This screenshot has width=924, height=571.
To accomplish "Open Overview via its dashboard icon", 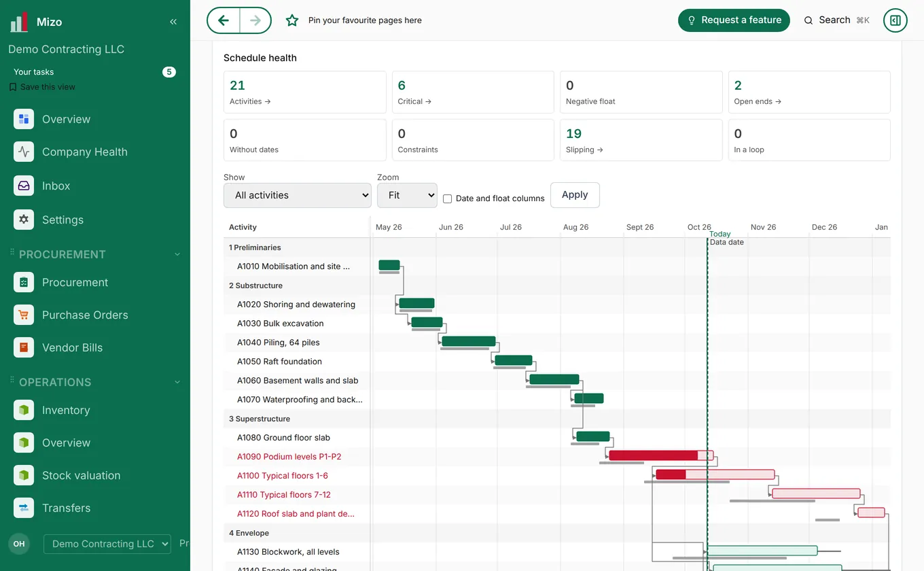I will tap(24, 119).
